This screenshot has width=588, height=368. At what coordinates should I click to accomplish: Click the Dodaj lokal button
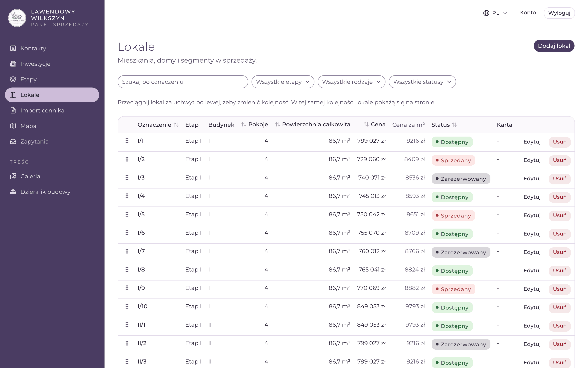point(554,46)
